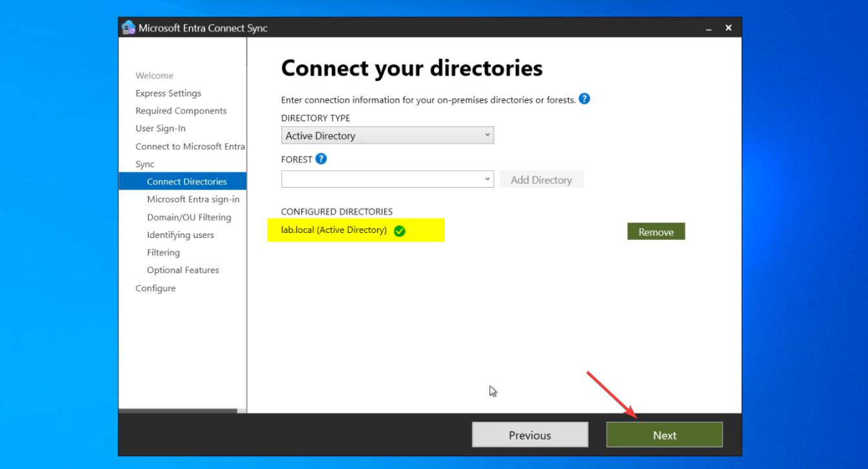
Task: Open Connect to Microsoft Entra step
Action: tap(190, 146)
